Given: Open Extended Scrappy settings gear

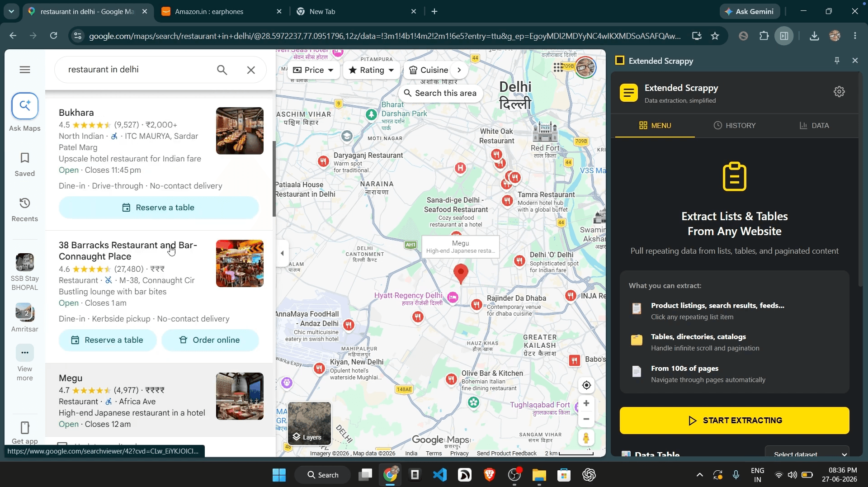Looking at the screenshot, I should (x=839, y=92).
